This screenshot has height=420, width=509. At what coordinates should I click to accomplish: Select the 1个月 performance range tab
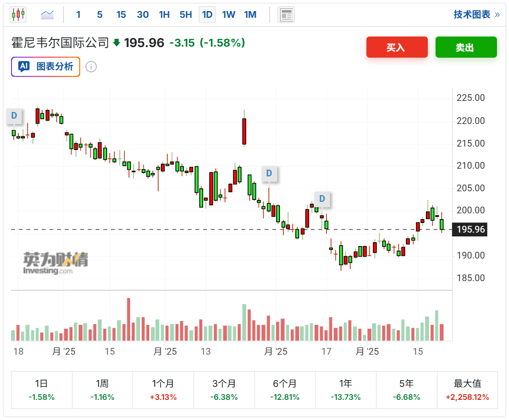coord(163,389)
